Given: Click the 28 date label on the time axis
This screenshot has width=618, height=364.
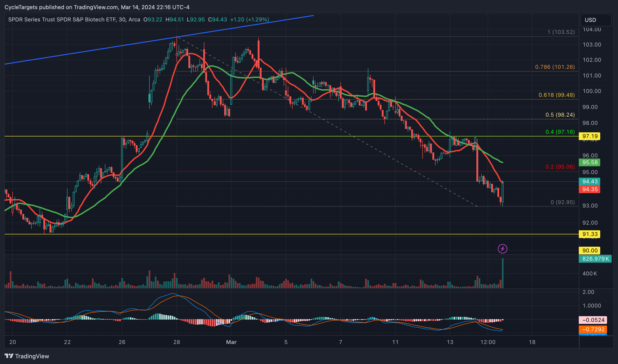Looking at the screenshot, I should tap(177, 342).
